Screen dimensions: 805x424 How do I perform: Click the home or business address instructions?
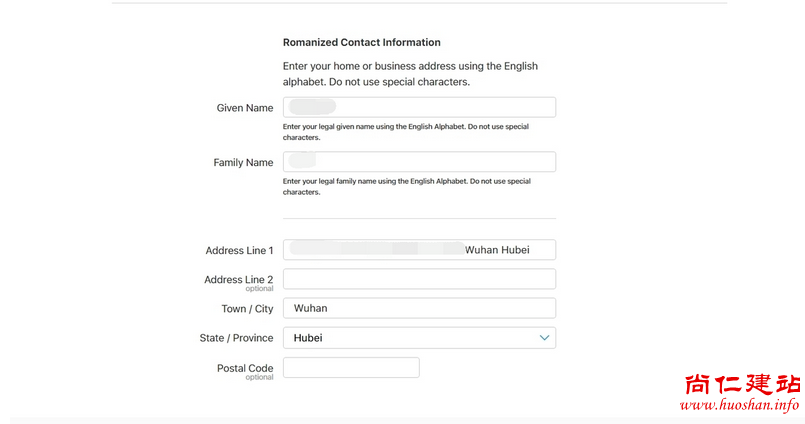point(410,74)
